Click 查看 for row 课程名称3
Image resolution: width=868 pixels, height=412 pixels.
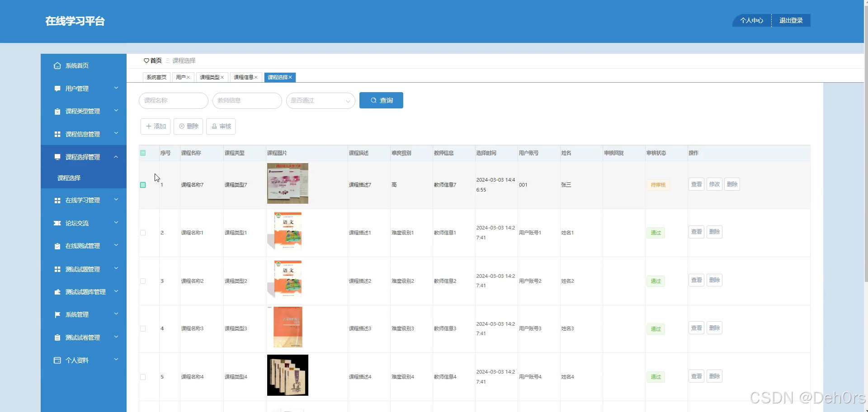click(x=696, y=328)
